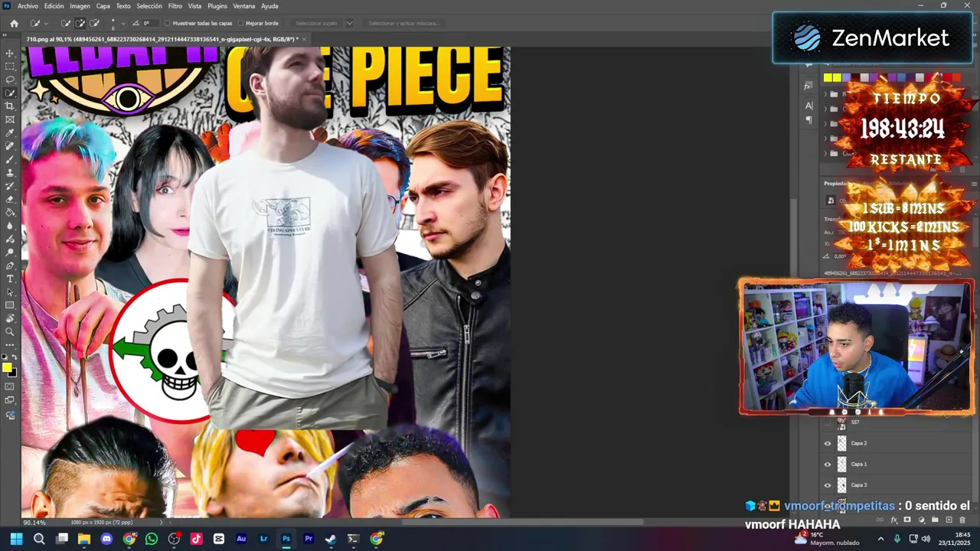Add layer style with fx icon
This screenshot has height=551, width=980.
pos(893,520)
